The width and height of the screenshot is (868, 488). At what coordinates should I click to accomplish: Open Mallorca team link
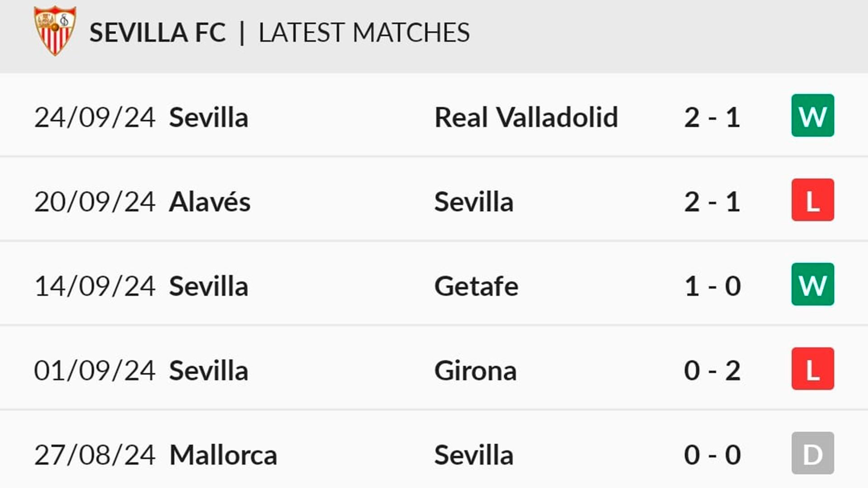(x=223, y=455)
